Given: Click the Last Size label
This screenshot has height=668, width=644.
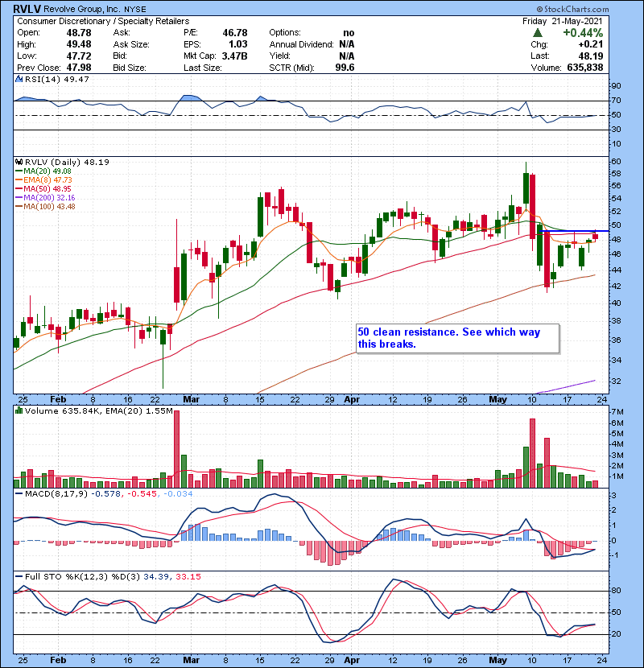Looking at the screenshot, I should click(203, 68).
